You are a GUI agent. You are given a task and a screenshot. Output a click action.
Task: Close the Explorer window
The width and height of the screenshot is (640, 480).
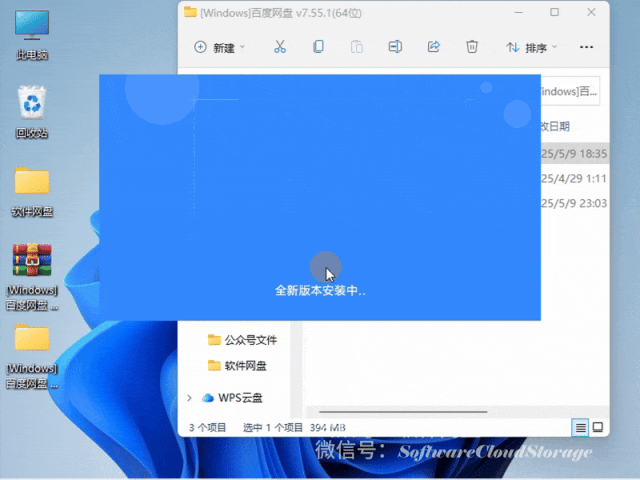(x=591, y=13)
